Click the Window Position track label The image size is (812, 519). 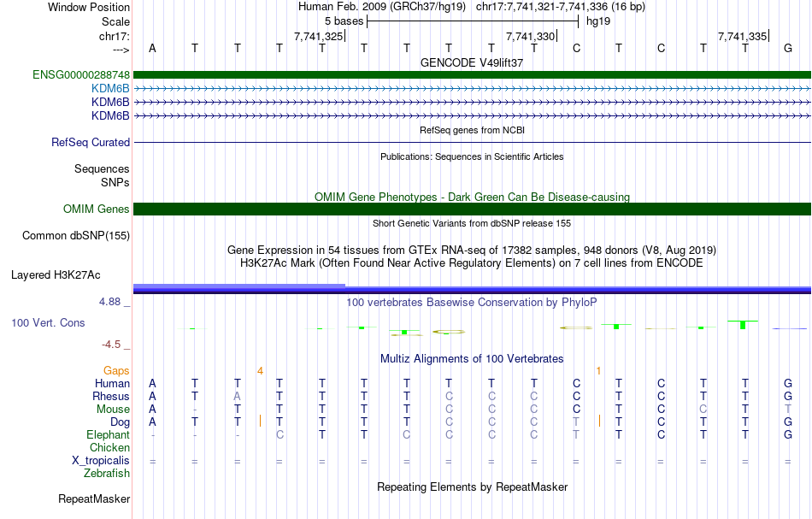[x=89, y=7]
